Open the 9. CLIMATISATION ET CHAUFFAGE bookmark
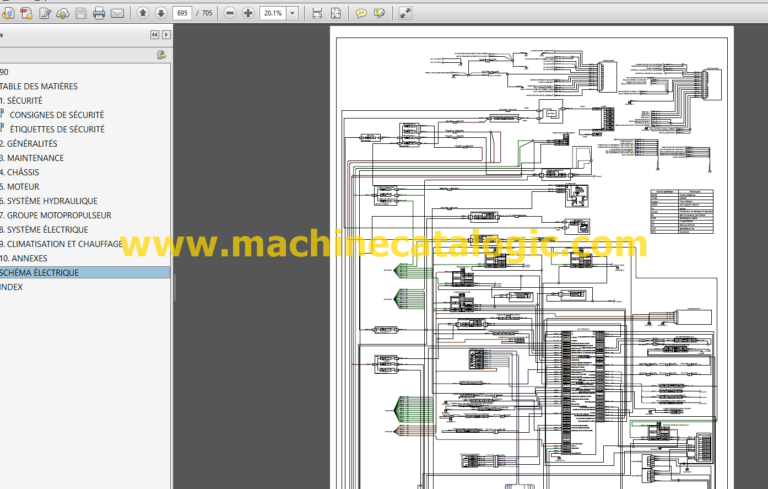Viewport: 768px width, 489px height. point(61,244)
